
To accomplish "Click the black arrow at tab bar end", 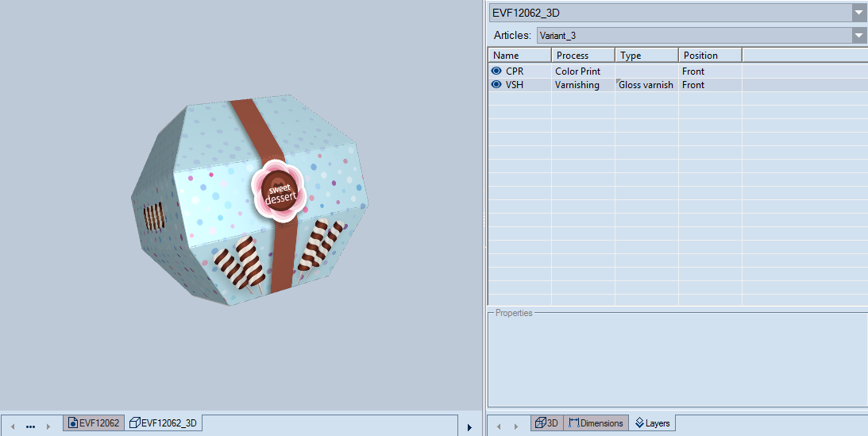I will [469, 427].
